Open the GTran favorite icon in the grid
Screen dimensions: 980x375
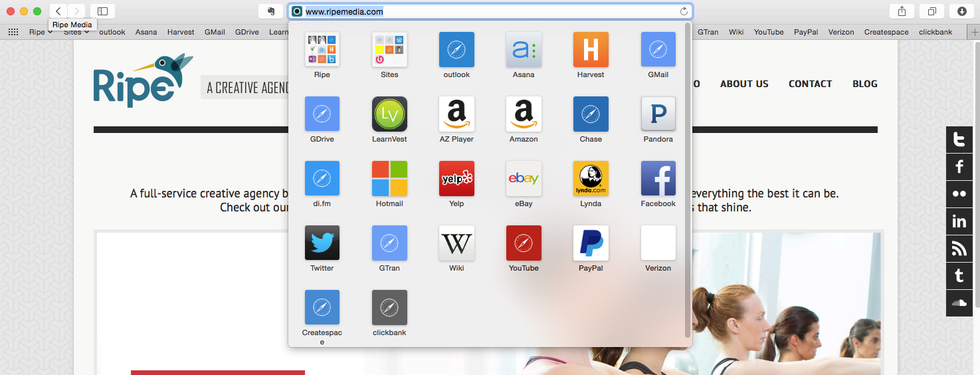click(389, 243)
